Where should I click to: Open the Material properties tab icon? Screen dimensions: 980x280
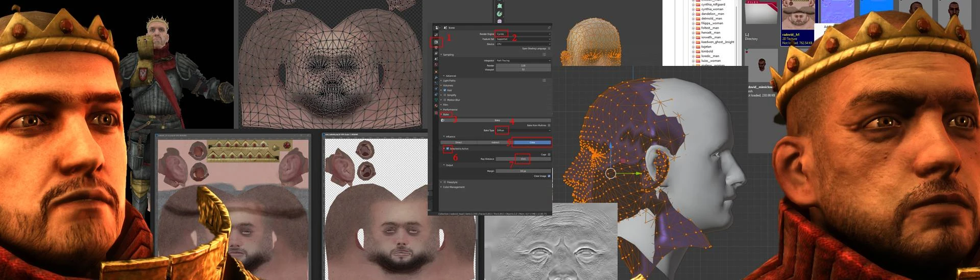[x=436, y=106]
